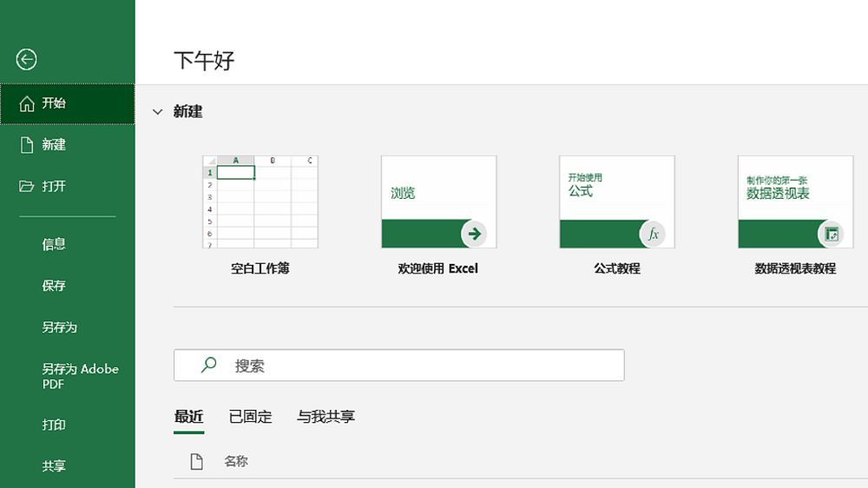Click the new document icon beside 新建
Image resolution: width=868 pixels, height=488 pixels.
click(27, 145)
